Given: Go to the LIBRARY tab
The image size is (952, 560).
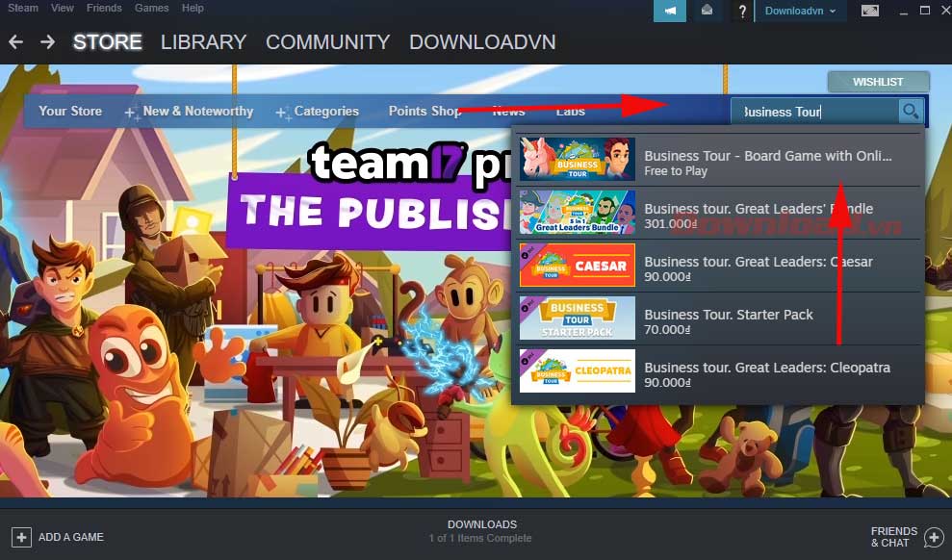Looking at the screenshot, I should point(203,42).
